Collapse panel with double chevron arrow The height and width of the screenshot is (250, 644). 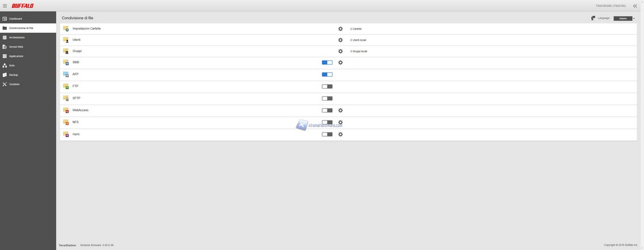[635, 6]
